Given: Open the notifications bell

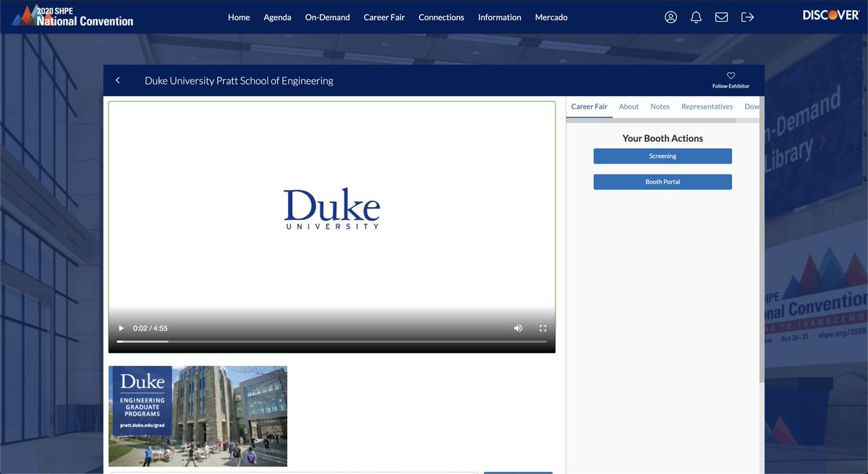Looking at the screenshot, I should pos(696,16).
